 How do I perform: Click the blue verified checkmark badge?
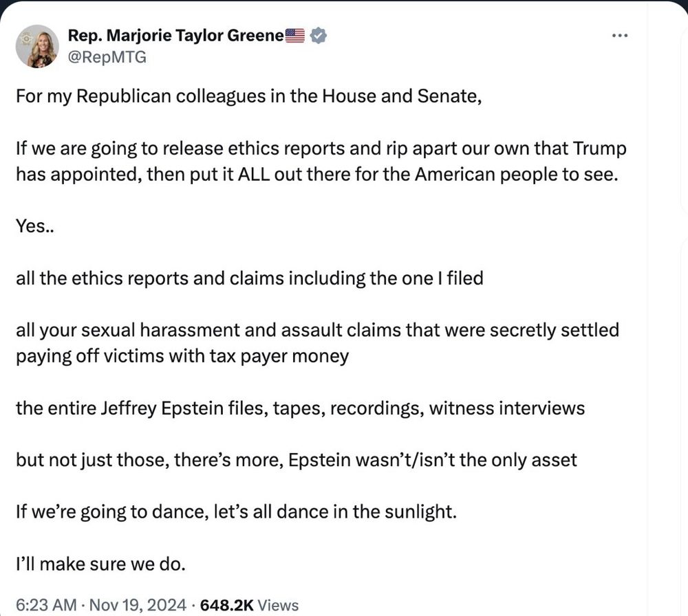[318, 36]
